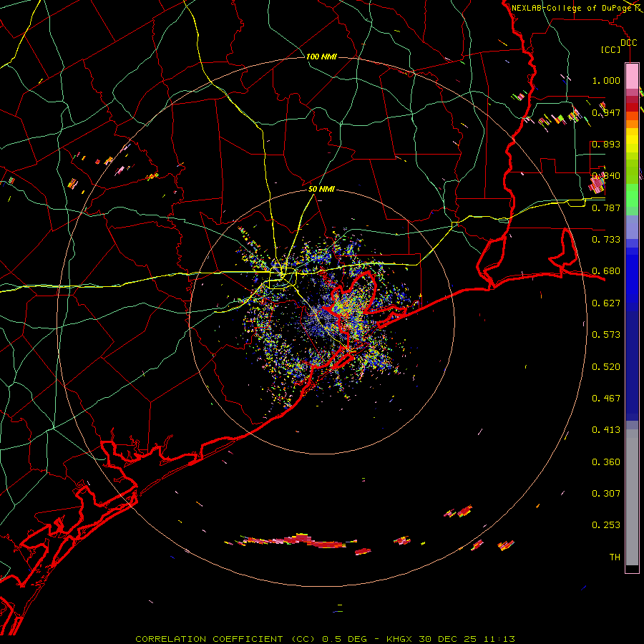Select the 0.360 legend value
The width and height of the screenshot is (644, 644).
coord(606,462)
